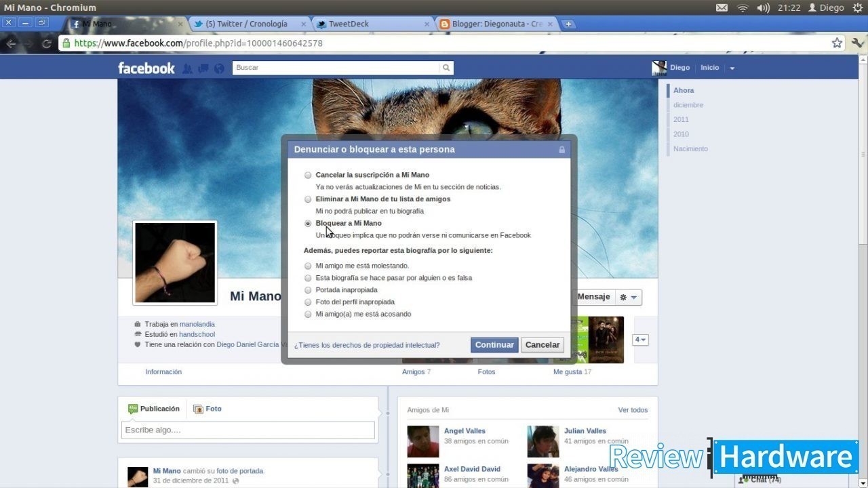Open Axel David David's thumbnail
This screenshot has width=868, height=488.
[423, 476]
